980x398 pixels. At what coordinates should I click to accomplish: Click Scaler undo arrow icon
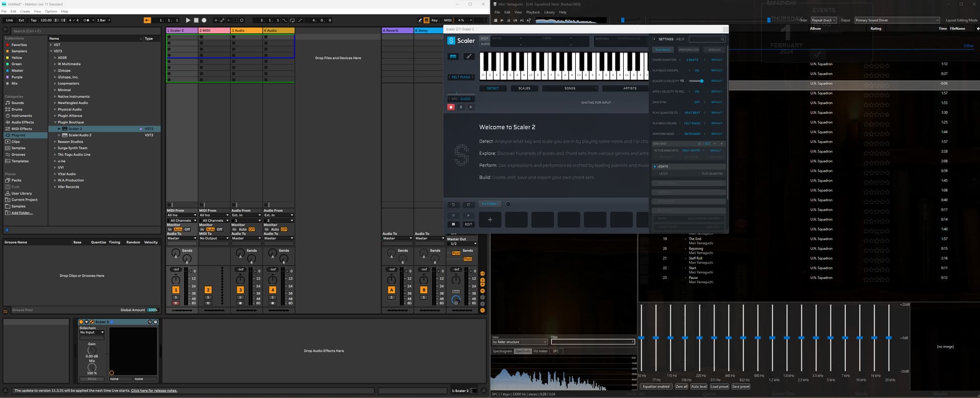click(453, 205)
